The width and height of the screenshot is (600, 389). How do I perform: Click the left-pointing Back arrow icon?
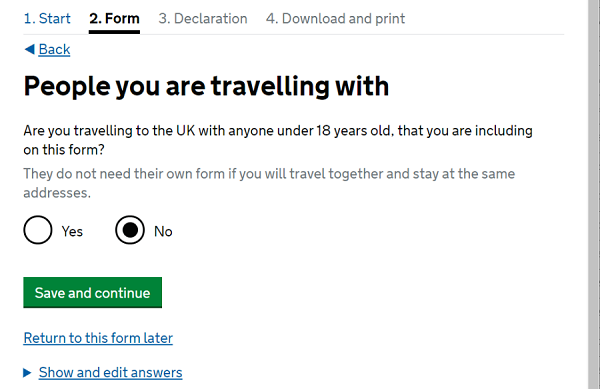[29, 49]
